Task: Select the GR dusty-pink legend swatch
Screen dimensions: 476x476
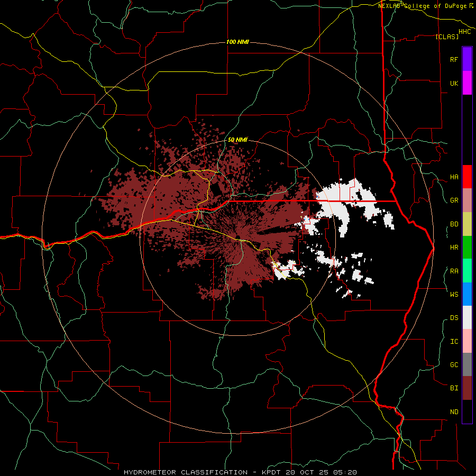Action: pyautogui.click(x=467, y=200)
